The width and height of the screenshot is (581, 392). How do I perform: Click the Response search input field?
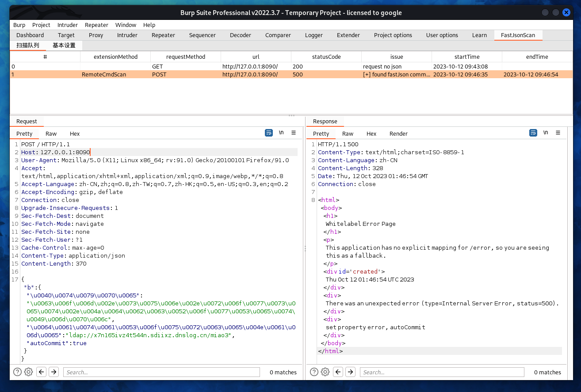(x=442, y=372)
